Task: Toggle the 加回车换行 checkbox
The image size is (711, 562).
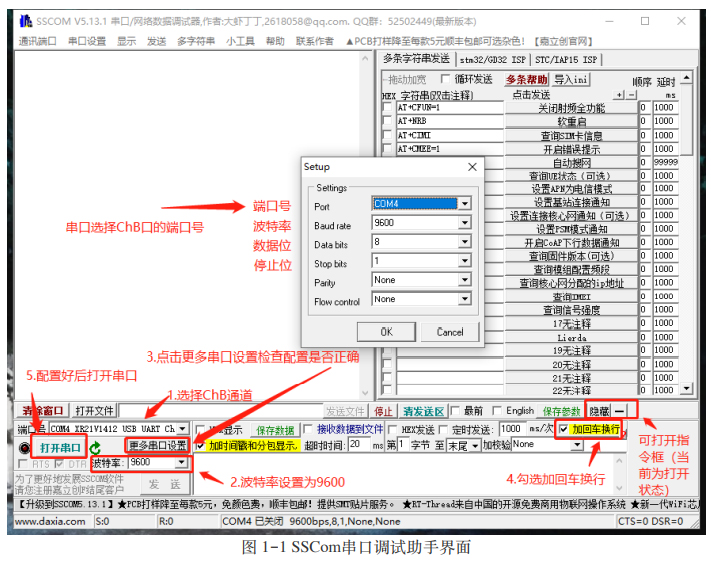Action: click(x=563, y=429)
